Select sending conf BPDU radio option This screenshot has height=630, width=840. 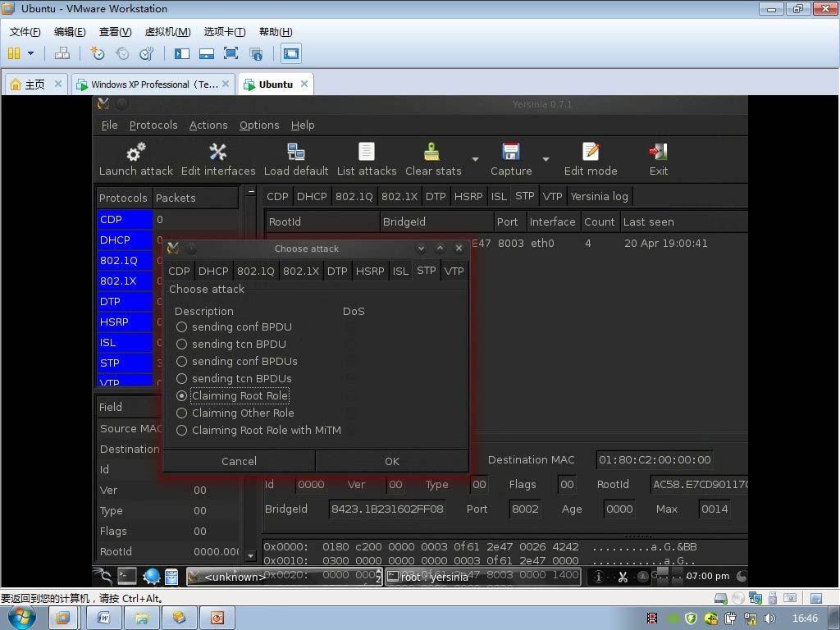[x=181, y=326]
